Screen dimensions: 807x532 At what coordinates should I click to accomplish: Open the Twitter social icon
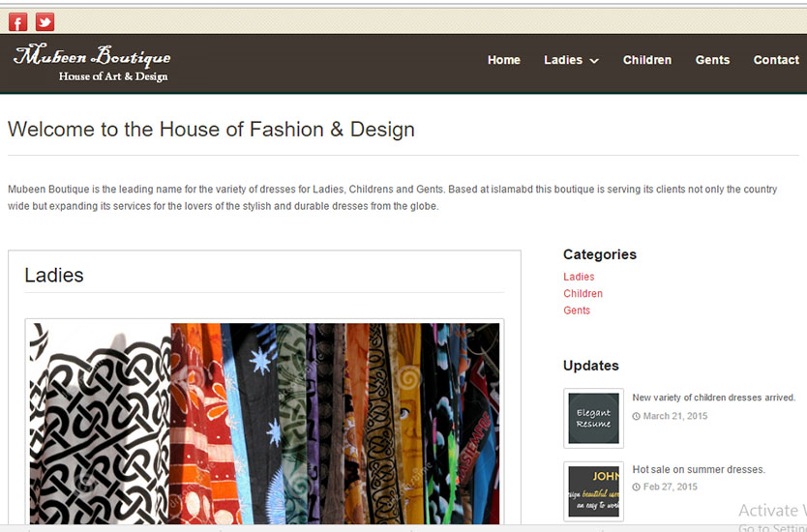click(45, 22)
